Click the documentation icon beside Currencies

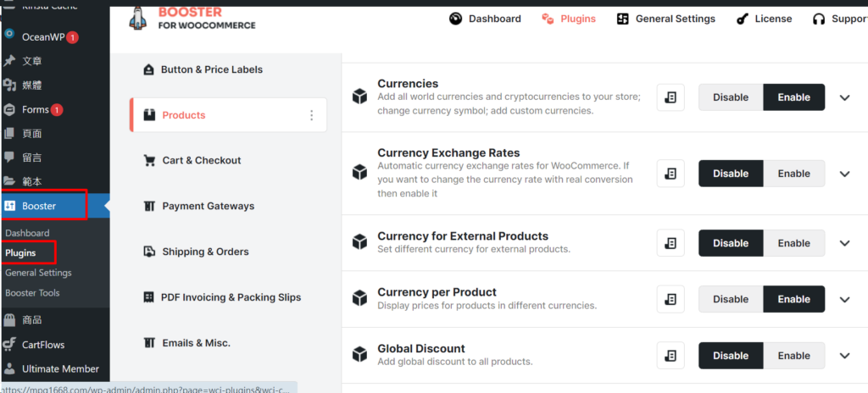pyautogui.click(x=670, y=97)
